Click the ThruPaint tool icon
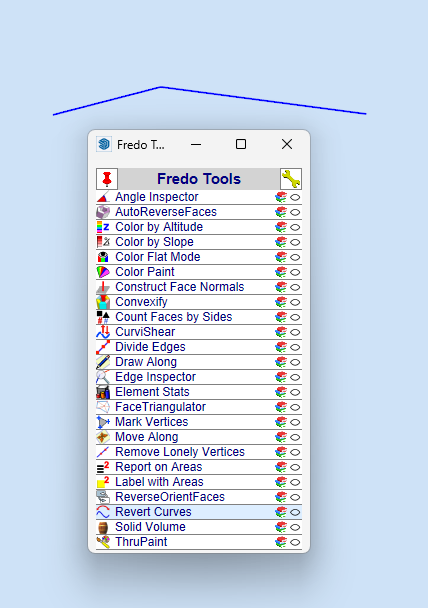 (x=103, y=542)
